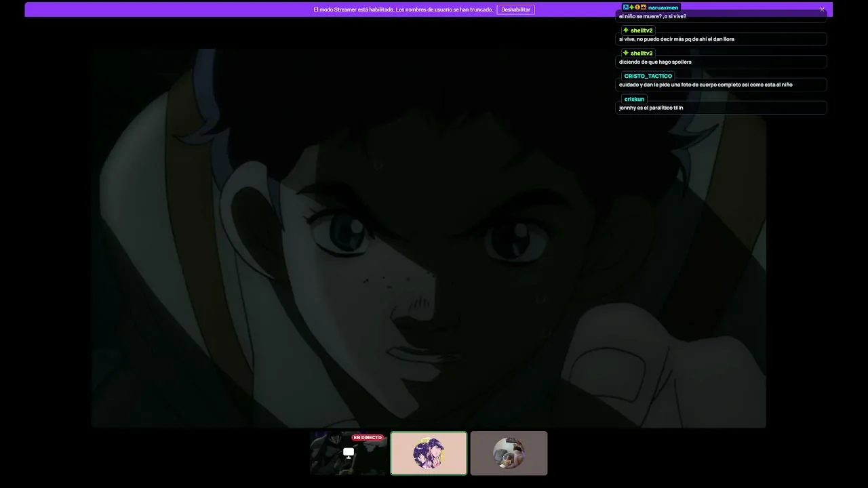The height and width of the screenshot is (488, 868).
Task: Click the green badge beside first shelltv2 name
Action: [x=626, y=30]
